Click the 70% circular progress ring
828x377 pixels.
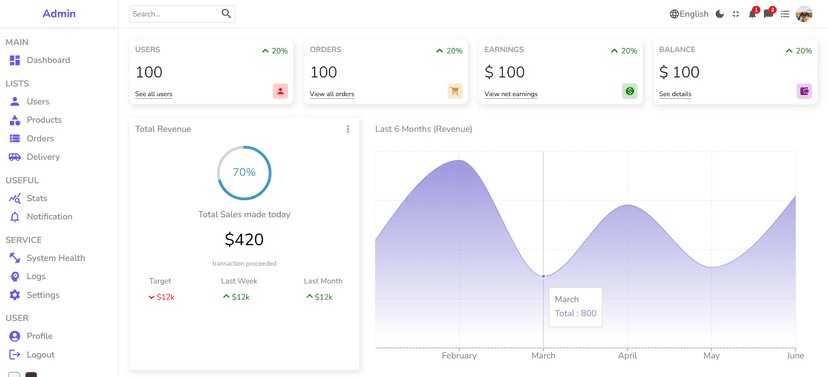coord(244,173)
